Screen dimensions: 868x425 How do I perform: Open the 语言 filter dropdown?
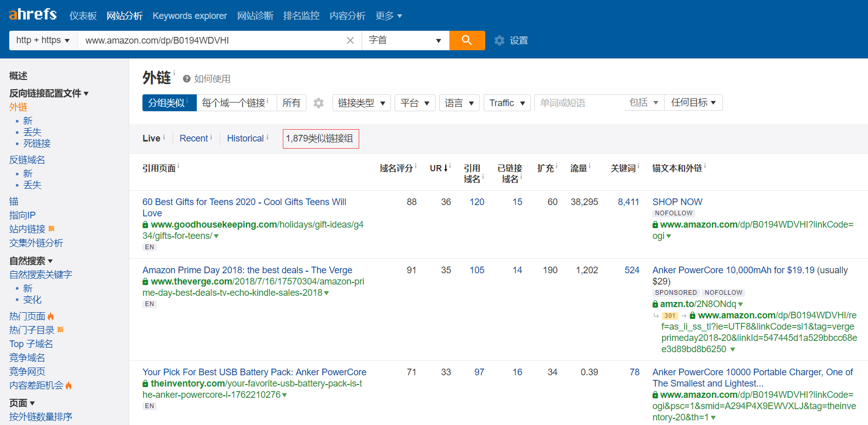point(459,103)
